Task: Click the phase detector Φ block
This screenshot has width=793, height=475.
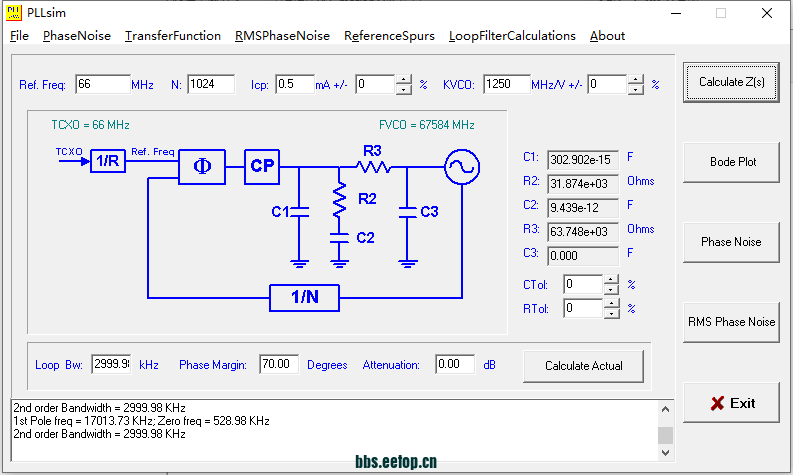Action: pos(202,166)
